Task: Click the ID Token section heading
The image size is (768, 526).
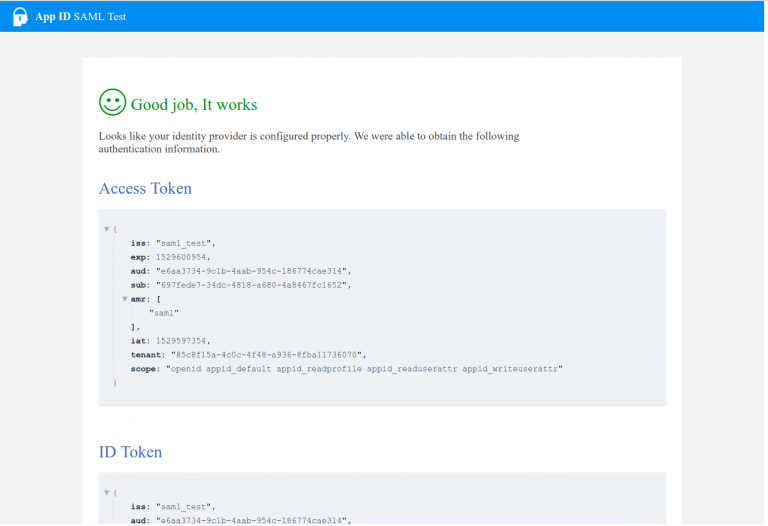Action: click(x=130, y=452)
